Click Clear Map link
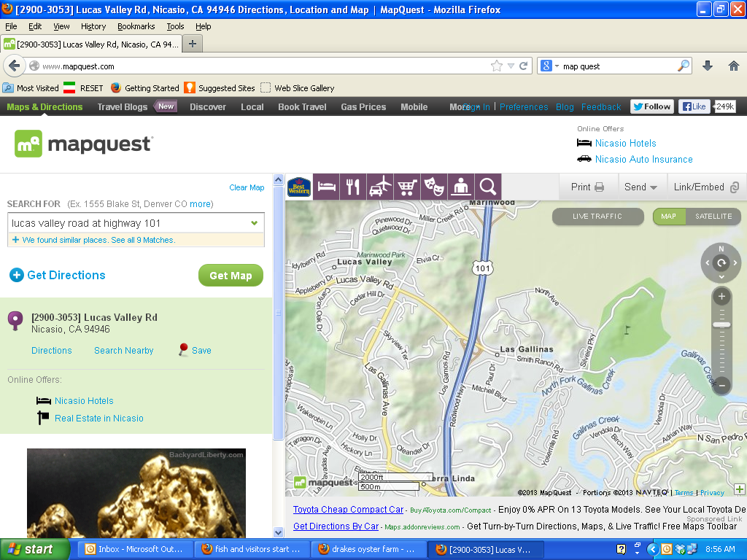The image size is (747, 560). pos(247,187)
